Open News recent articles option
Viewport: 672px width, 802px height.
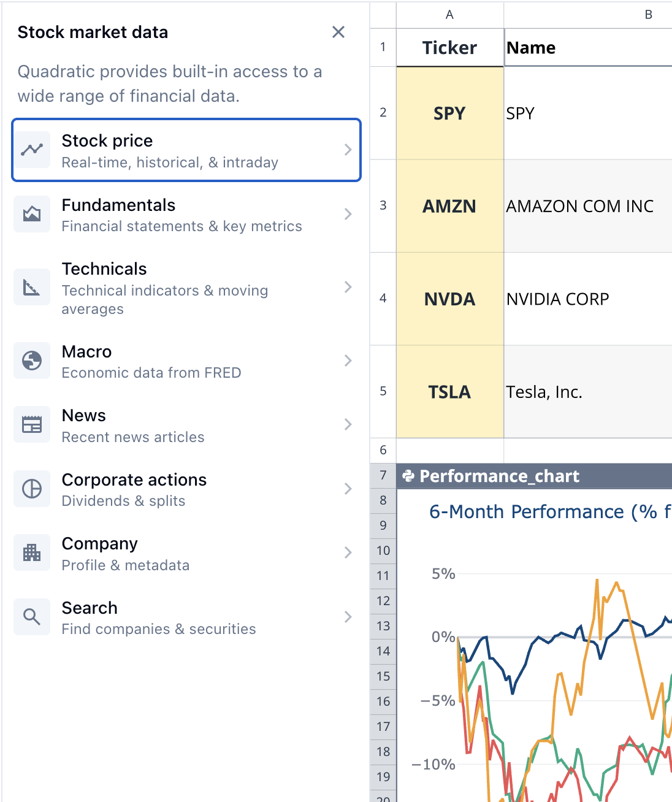[186, 425]
